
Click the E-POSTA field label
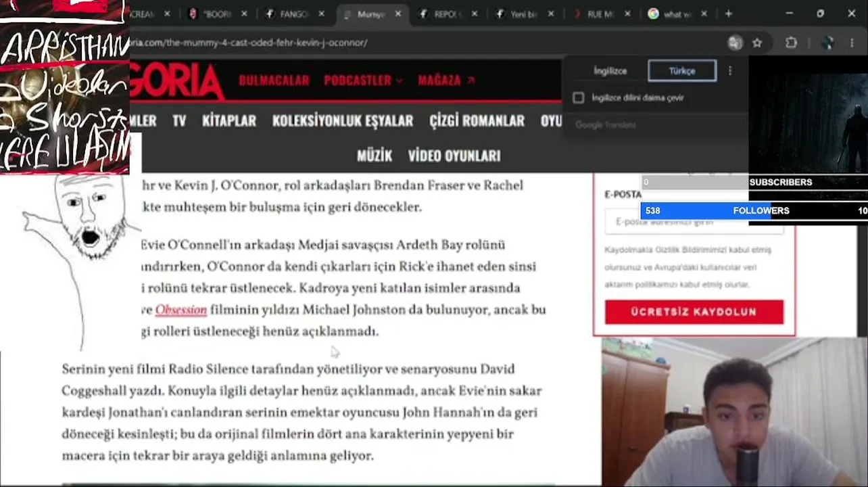[623, 194]
